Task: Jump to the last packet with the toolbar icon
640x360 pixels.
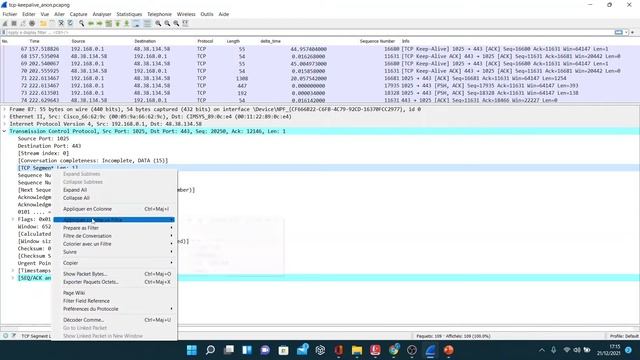Action: coord(127,24)
